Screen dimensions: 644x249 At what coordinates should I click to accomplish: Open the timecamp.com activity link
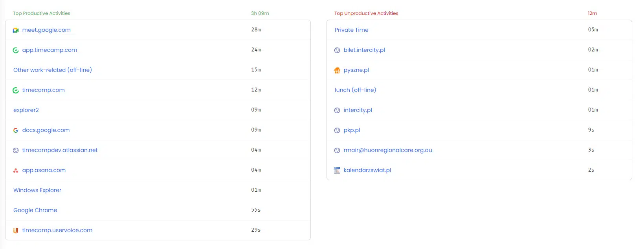pyautogui.click(x=43, y=90)
